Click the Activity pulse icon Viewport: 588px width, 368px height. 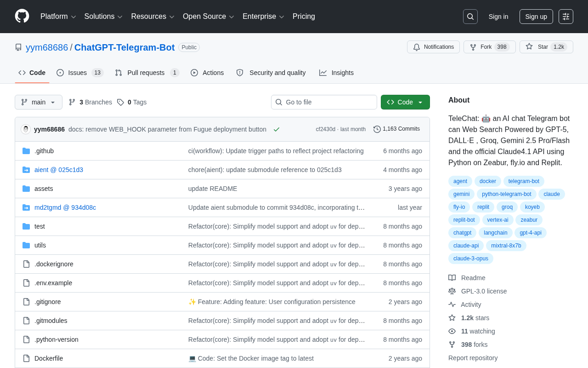pos(452,305)
